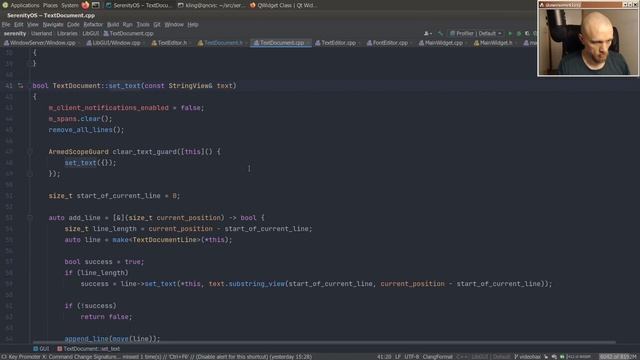640x360 pixels.
Task: Select the TextDocument.cpp editor tab
Action: (280, 42)
